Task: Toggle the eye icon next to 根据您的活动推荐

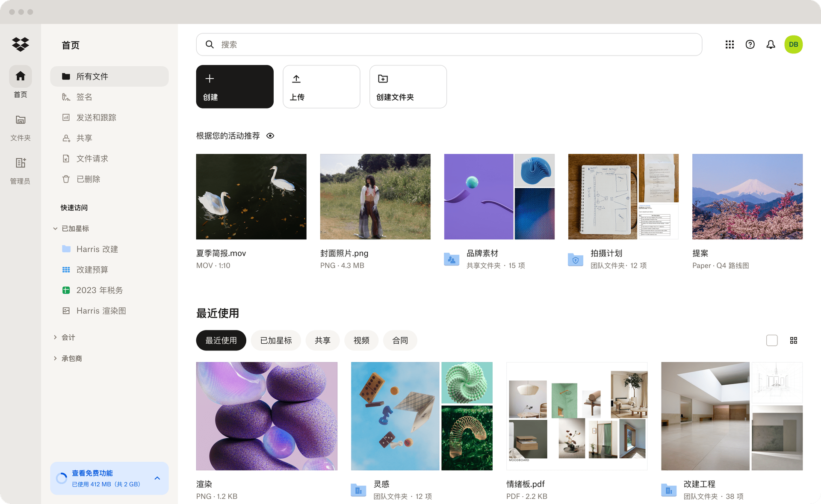Action: tap(270, 136)
